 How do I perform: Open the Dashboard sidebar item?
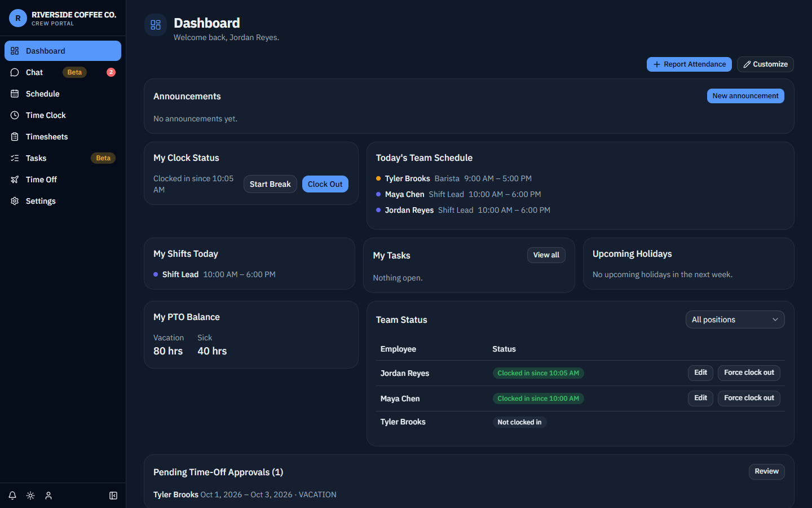[63, 51]
